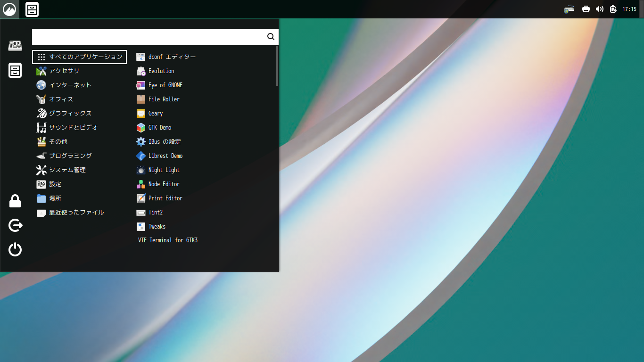
Task: Choose the グラフィックス category
Action: 79,114
